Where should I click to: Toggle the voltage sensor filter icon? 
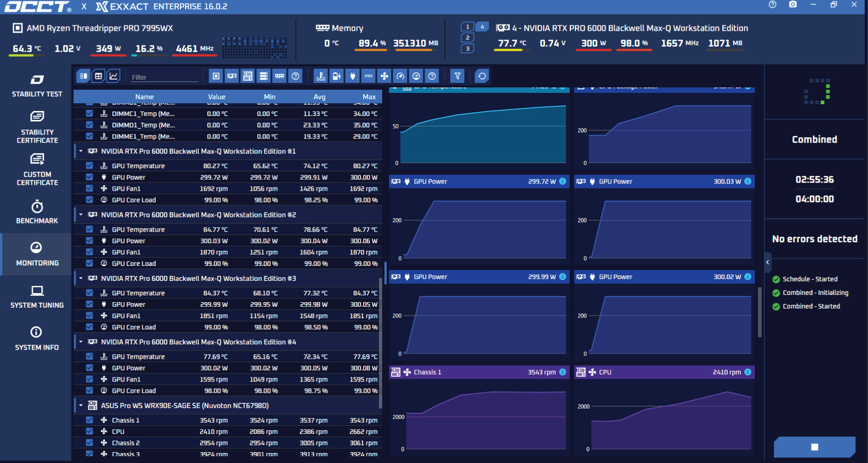(x=369, y=76)
